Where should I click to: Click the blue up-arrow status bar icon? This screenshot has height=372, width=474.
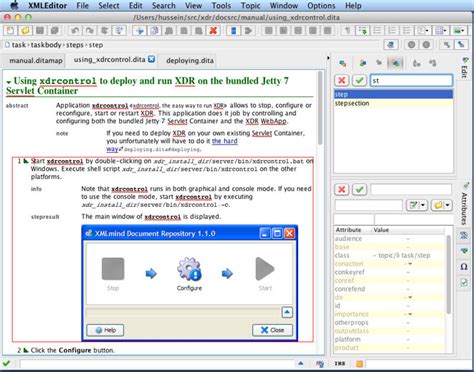click(301, 363)
